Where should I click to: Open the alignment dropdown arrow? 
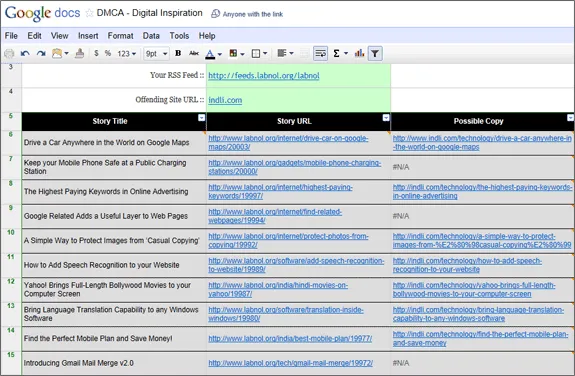[x=292, y=54]
